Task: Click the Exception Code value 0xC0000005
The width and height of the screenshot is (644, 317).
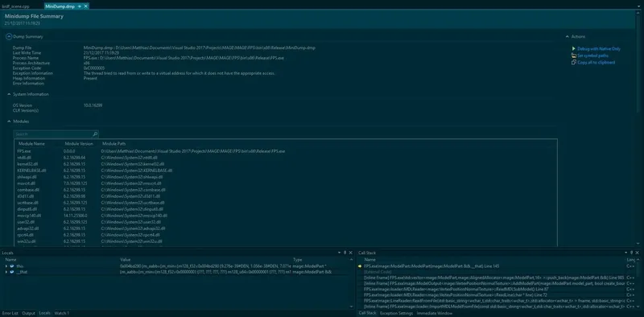Action: [94, 68]
